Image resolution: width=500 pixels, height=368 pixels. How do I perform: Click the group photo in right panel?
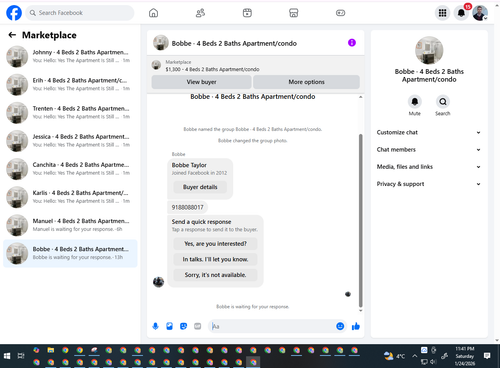429,50
